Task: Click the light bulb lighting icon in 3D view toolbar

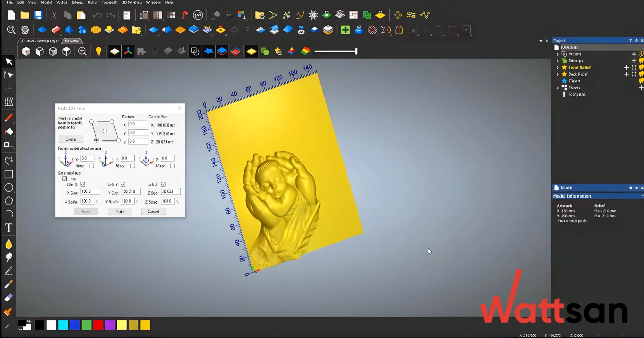Action: pos(98,51)
